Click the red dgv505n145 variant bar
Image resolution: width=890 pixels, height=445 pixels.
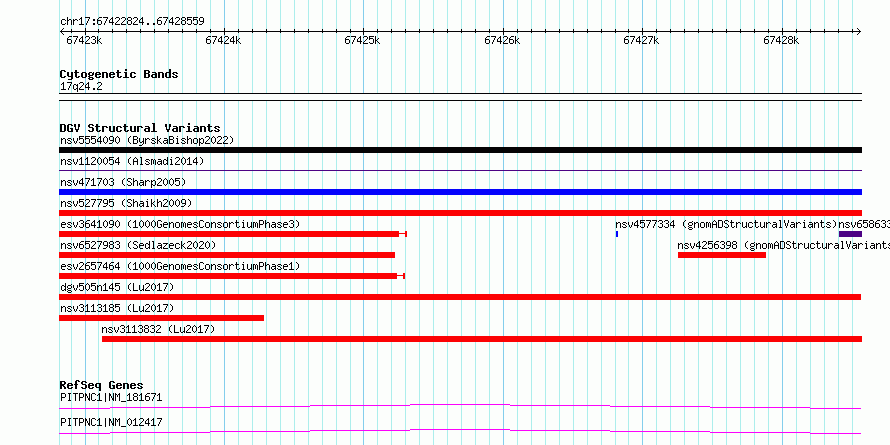coord(460,297)
